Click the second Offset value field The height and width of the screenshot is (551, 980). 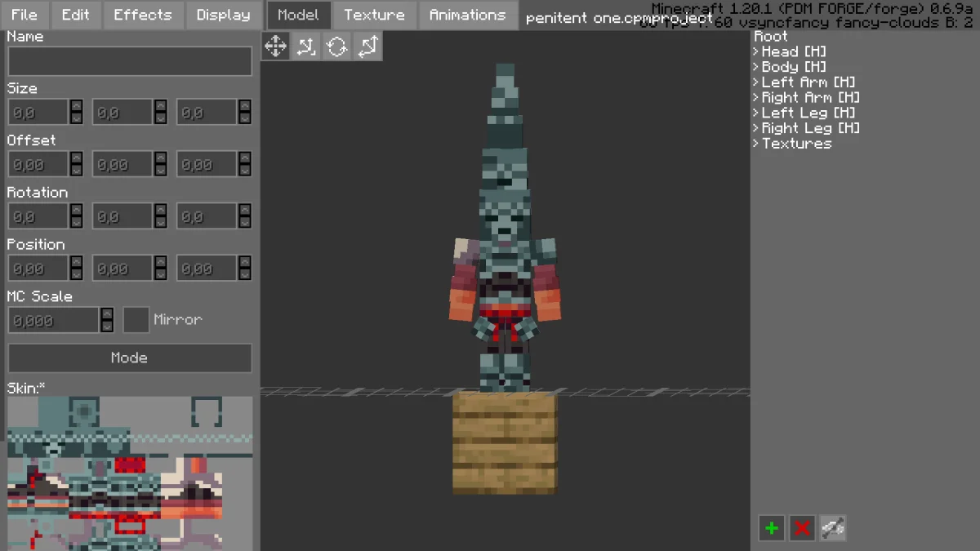click(x=122, y=164)
